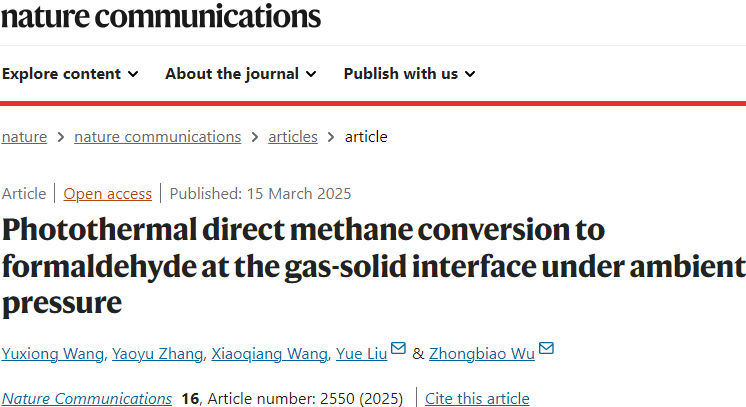Click the email envelope icon beside Yue Liu
Viewport: 746px width, 407px height.
(398, 348)
